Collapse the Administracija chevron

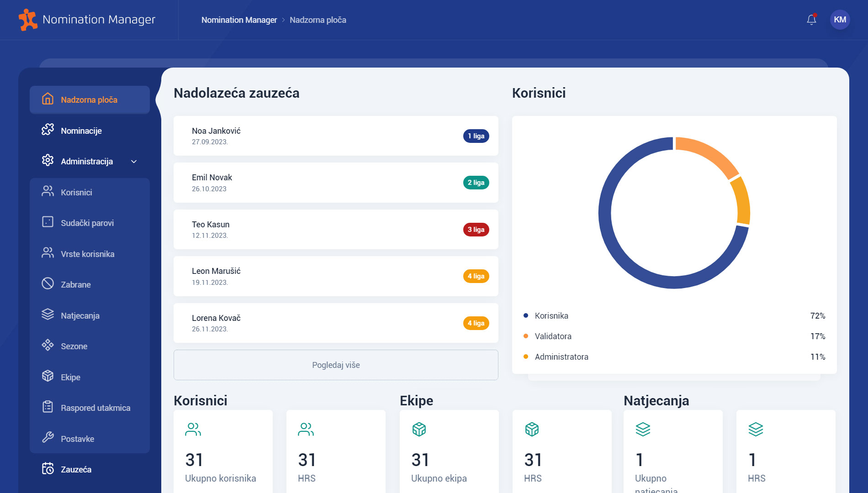[x=134, y=162]
